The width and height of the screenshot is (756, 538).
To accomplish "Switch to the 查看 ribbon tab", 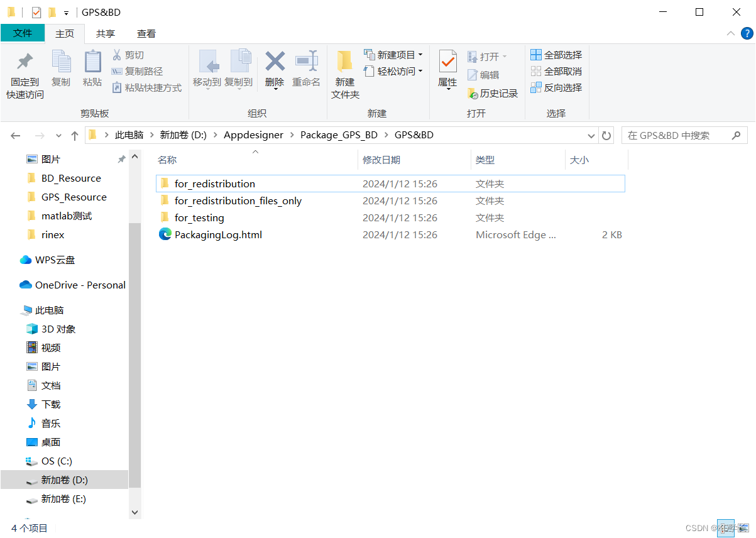I will [x=146, y=33].
